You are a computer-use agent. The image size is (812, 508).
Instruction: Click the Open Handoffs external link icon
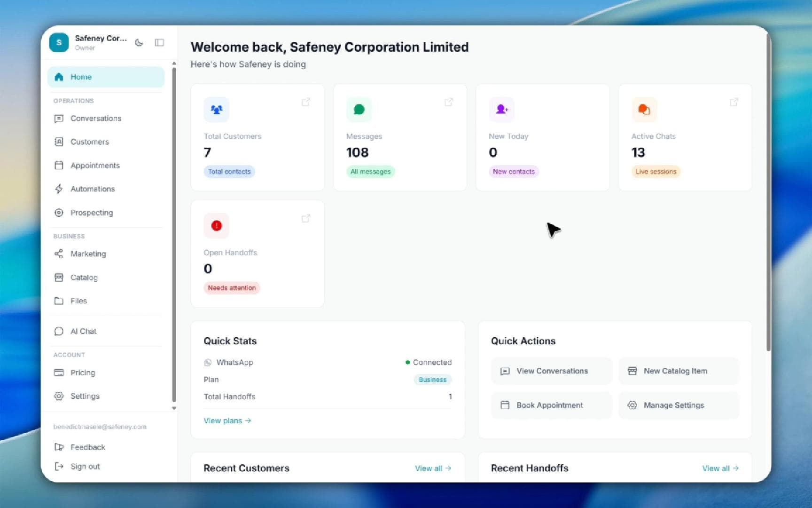pyautogui.click(x=306, y=218)
